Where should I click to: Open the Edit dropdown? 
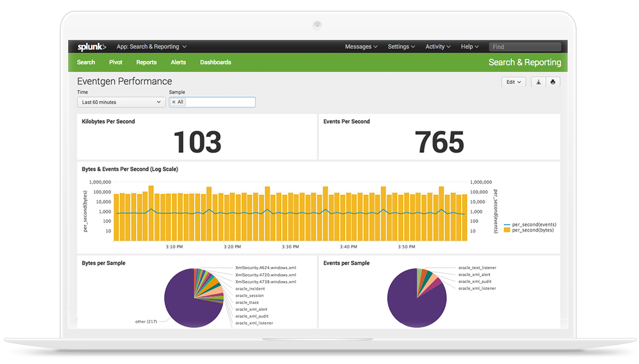(513, 81)
